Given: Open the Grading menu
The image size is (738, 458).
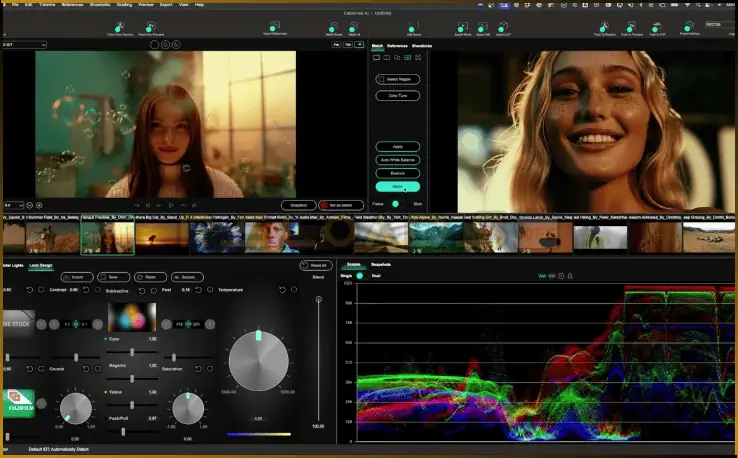Looking at the screenshot, I should tap(124, 5).
